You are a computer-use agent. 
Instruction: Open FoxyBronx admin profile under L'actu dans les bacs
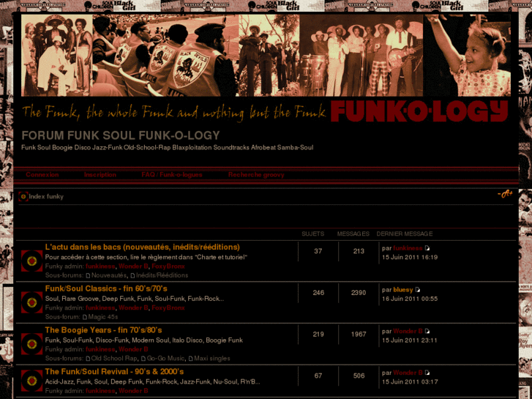tap(168, 266)
